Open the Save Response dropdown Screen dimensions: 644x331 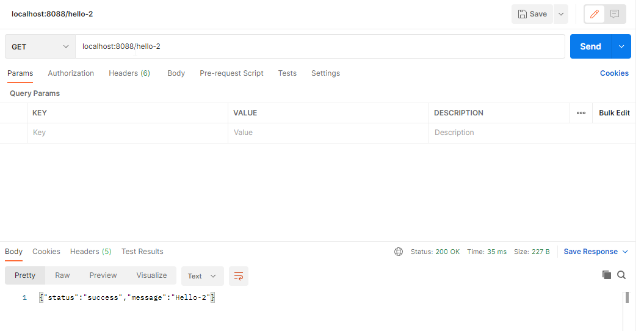(x=595, y=252)
